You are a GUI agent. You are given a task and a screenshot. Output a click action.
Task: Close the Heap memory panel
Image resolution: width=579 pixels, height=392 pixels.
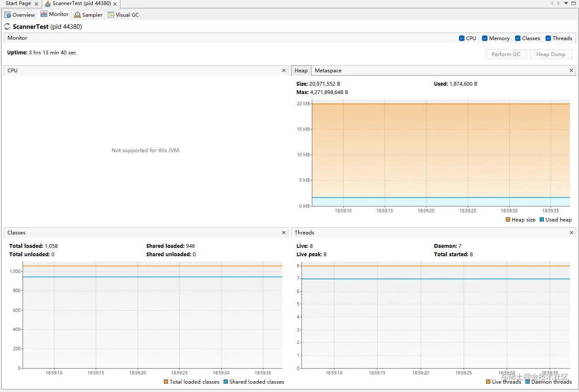pyautogui.click(x=571, y=71)
